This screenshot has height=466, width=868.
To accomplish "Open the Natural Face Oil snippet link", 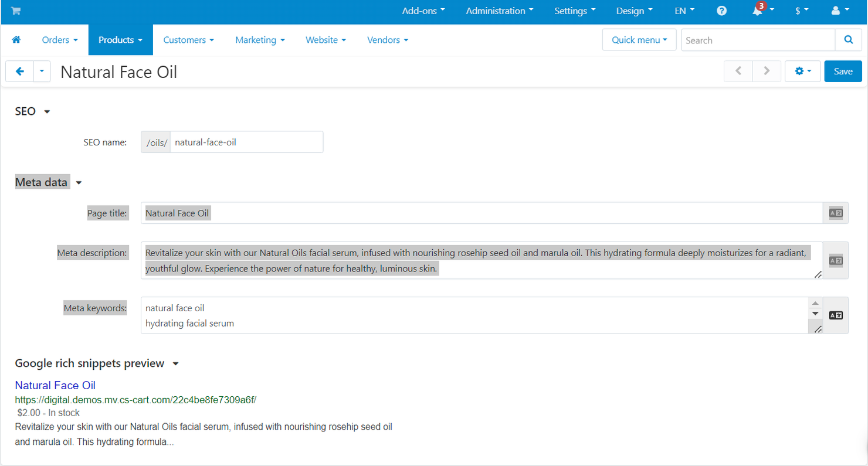I will pos(55,385).
